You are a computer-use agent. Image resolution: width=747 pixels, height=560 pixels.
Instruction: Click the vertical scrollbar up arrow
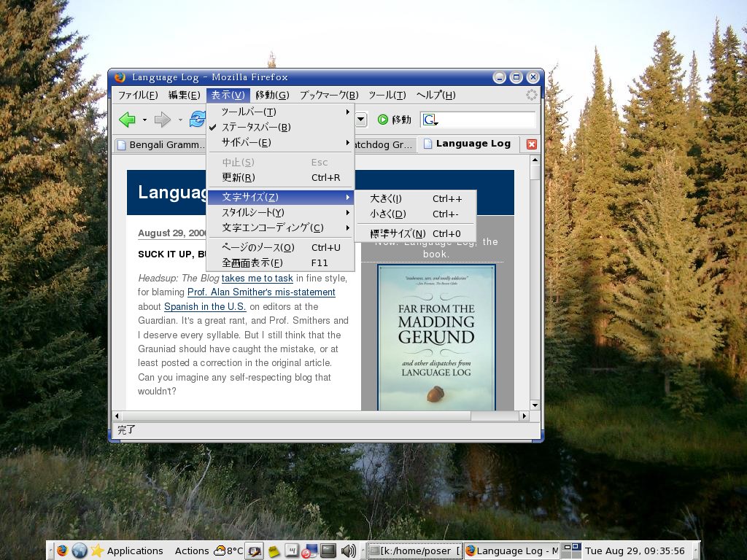click(535, 160)
